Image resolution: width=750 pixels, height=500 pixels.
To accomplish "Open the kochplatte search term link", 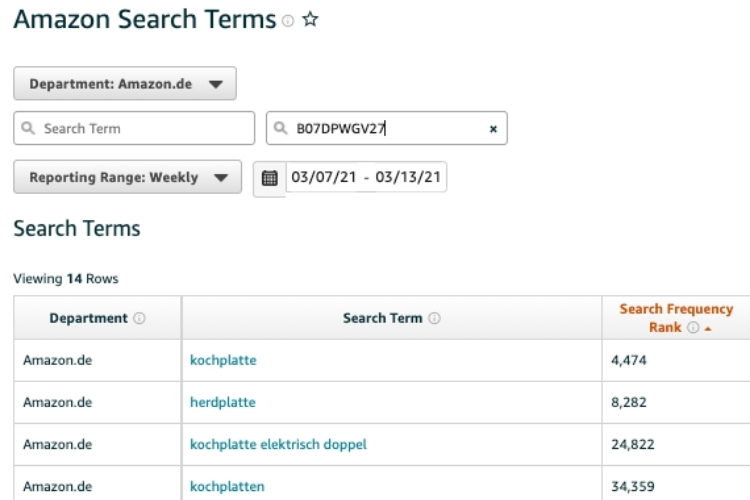I will [223, 360].
